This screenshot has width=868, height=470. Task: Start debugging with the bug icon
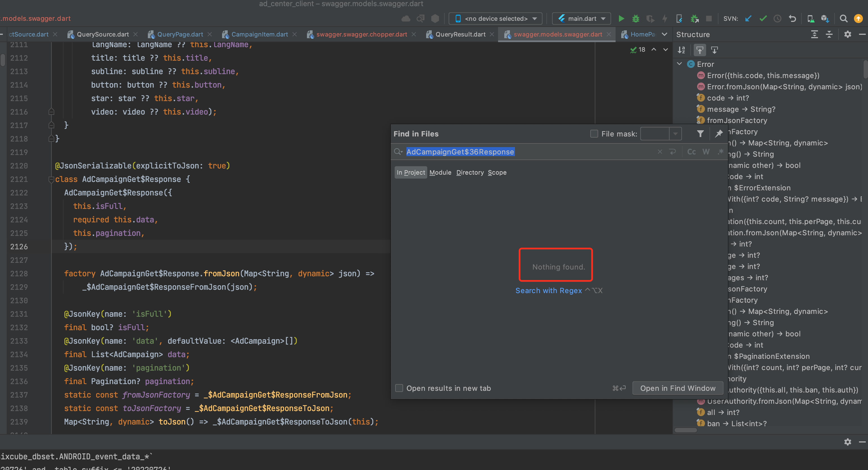(636, 19)
